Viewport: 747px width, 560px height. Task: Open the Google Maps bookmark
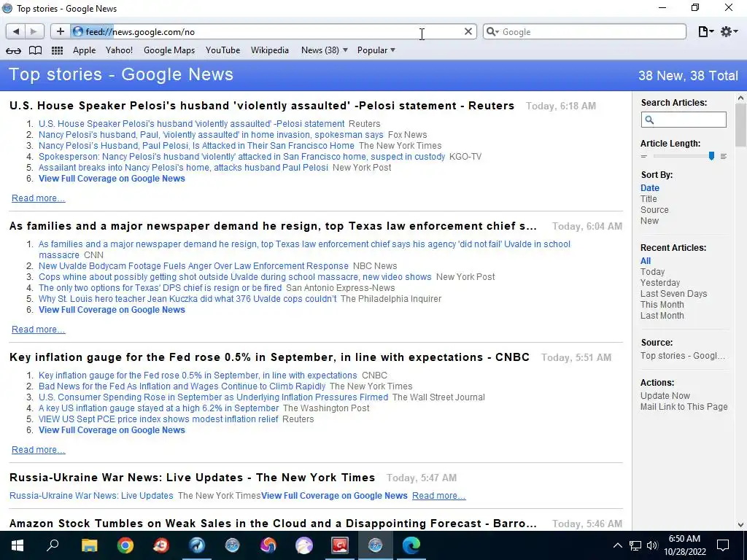169,50
